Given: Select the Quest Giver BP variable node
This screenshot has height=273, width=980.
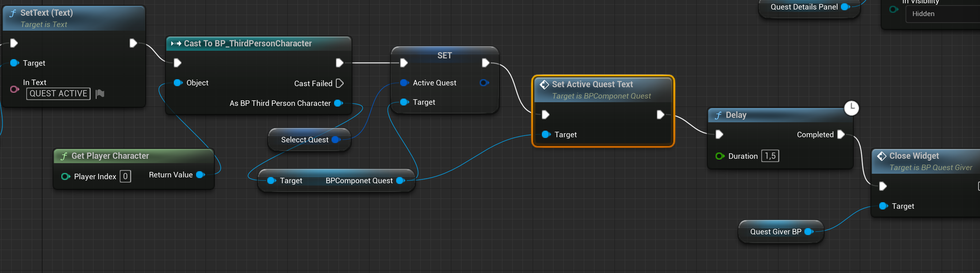Looking at the screenshot, I should 781,231.
